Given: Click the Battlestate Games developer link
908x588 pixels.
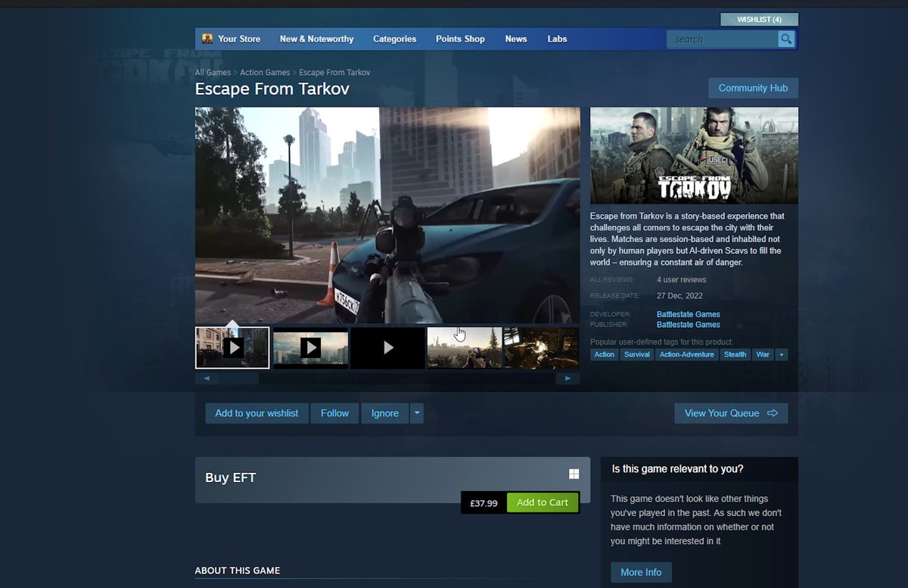Looking at the screenshot, I should tap(688, 314).
